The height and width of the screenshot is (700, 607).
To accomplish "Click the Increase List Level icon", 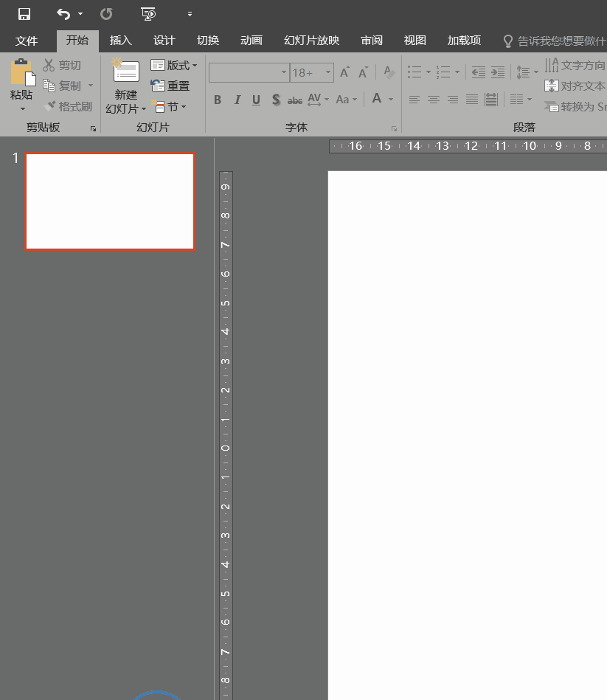I will 498,72.
